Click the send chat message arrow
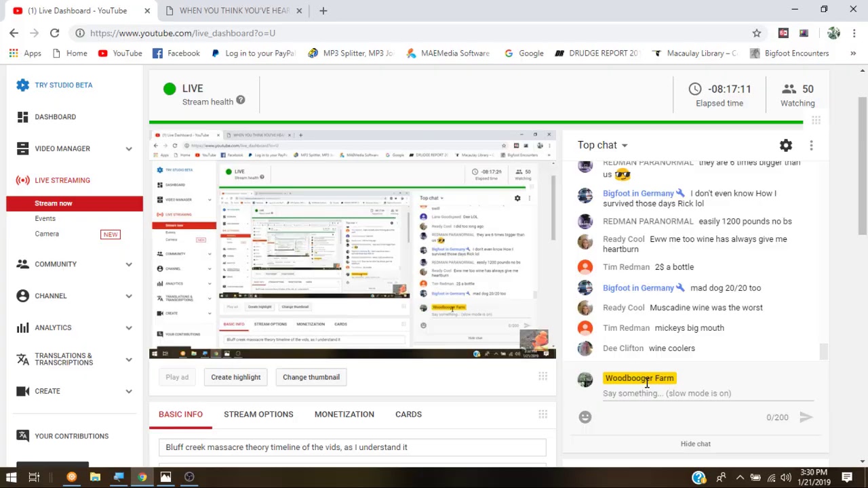 tap(806, 418)
